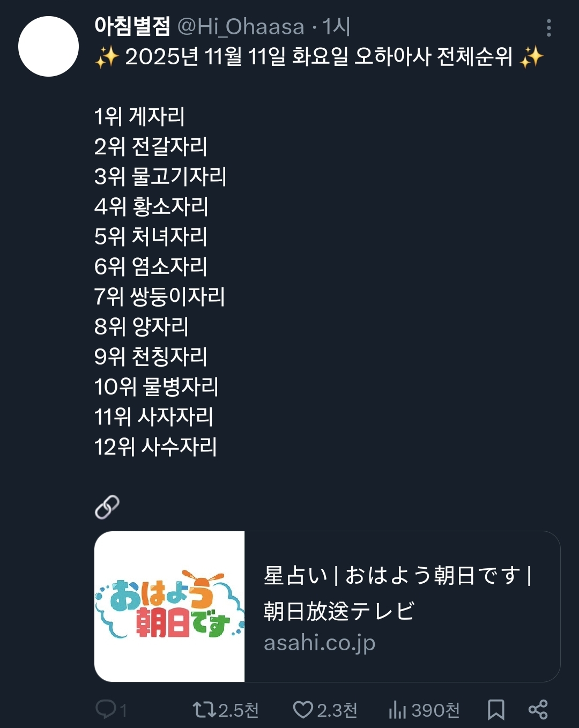Screen dimensions: 579x728
Task: Like the post with heart icon
Action: [303, 710]
